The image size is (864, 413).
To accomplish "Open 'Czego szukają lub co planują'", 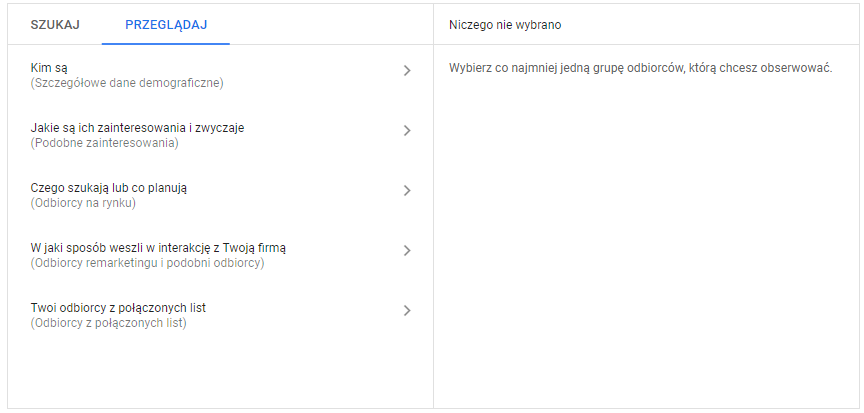I will (x=109, y=188).
